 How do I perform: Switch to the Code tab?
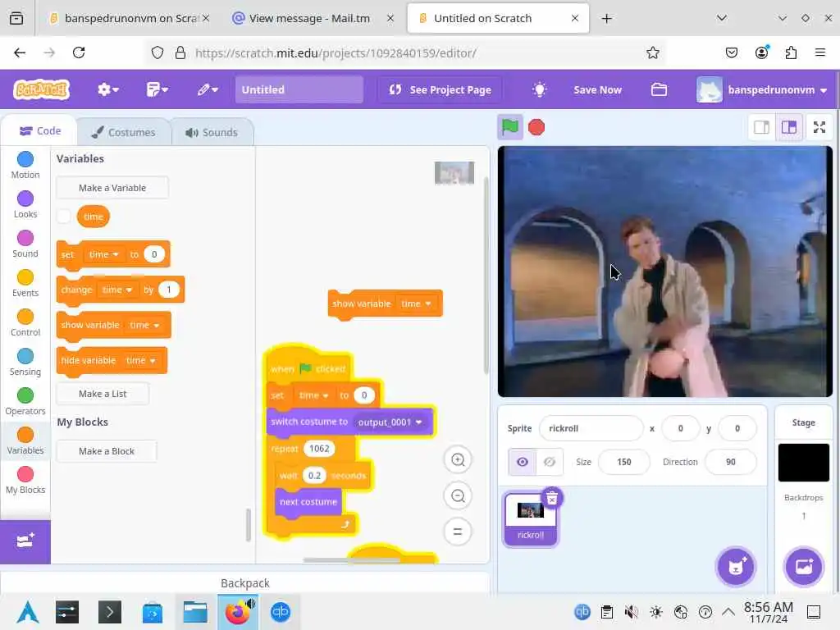[40, 130]
